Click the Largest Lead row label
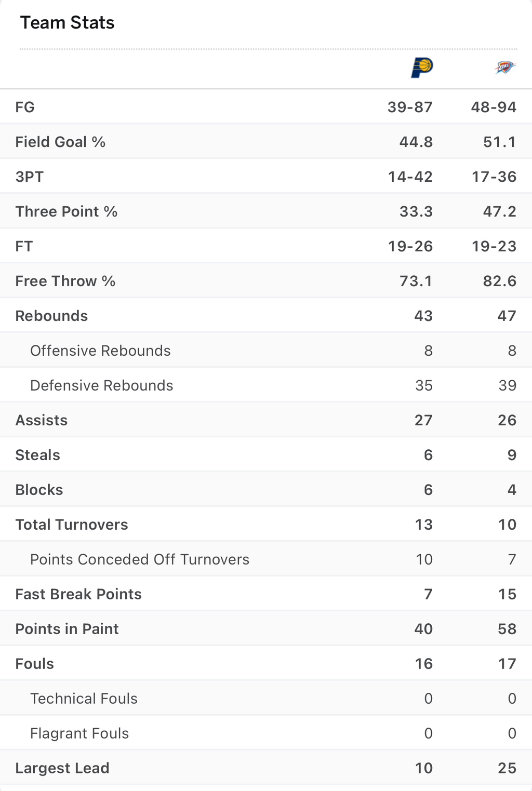The image size is (532, 791). click(x=62, y=768)
